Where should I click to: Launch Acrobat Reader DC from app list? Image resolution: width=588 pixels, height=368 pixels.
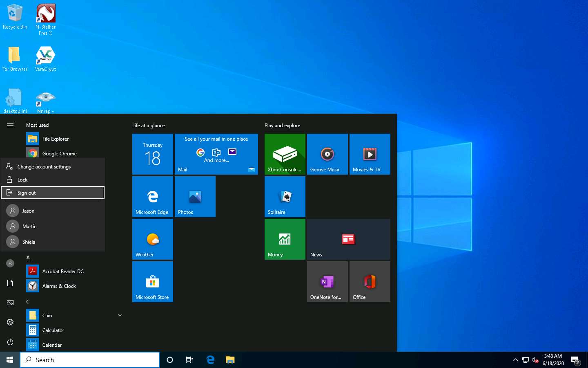point(73,271)
